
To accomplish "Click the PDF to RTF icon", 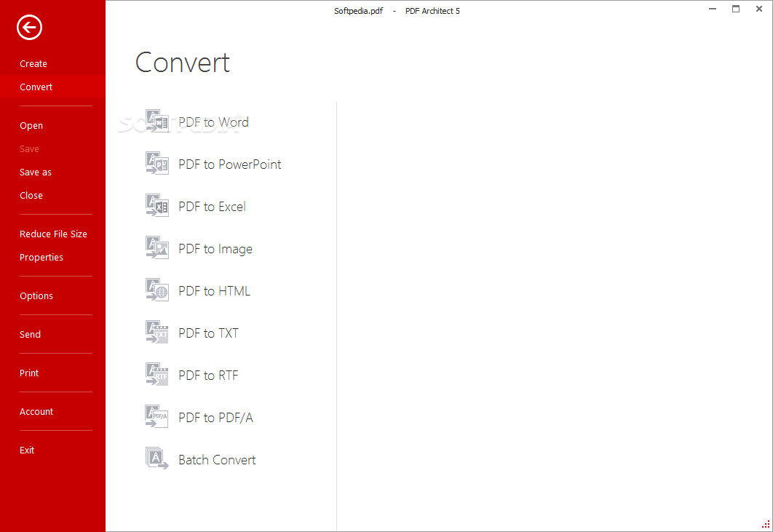I will tap(157, 375).
